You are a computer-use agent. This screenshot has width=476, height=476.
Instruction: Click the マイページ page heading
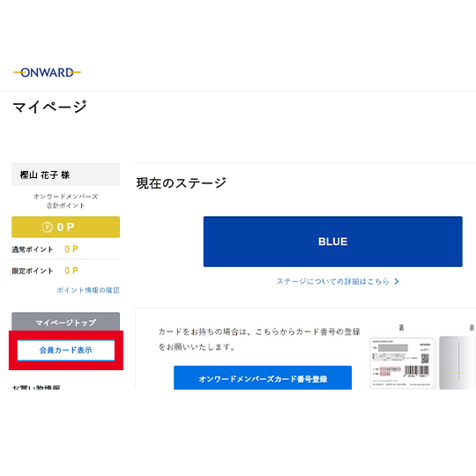(49, 107)
